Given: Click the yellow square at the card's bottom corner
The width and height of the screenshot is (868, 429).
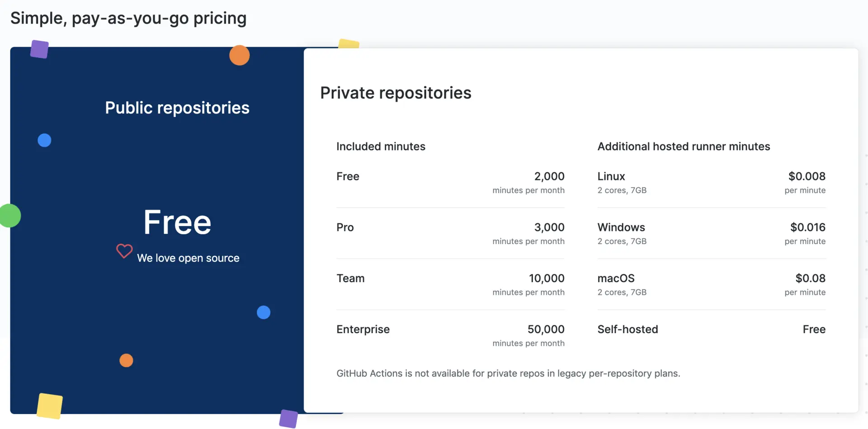Looking at the screenshot, I should pos(49,405).
